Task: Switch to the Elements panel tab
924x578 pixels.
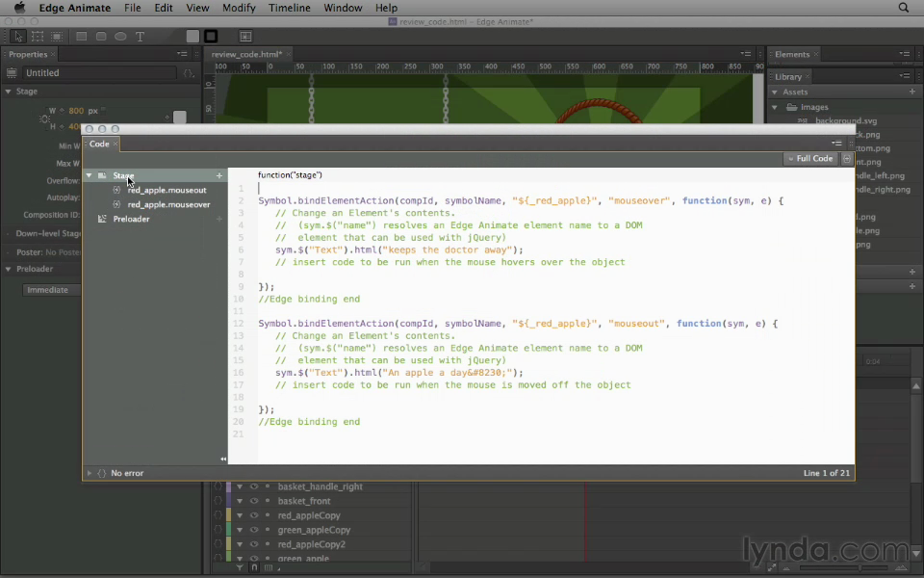Action: pyautogui.click(x=792, y=54)
